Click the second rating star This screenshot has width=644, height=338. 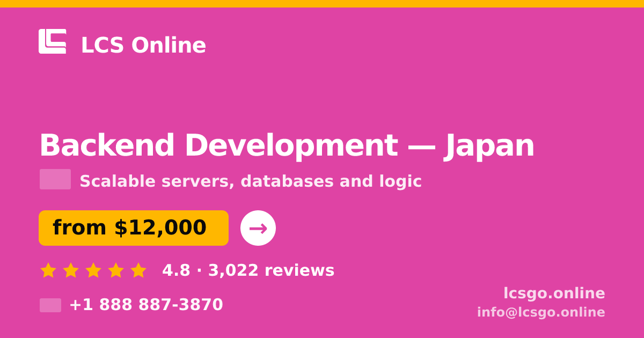click(71, 270)
